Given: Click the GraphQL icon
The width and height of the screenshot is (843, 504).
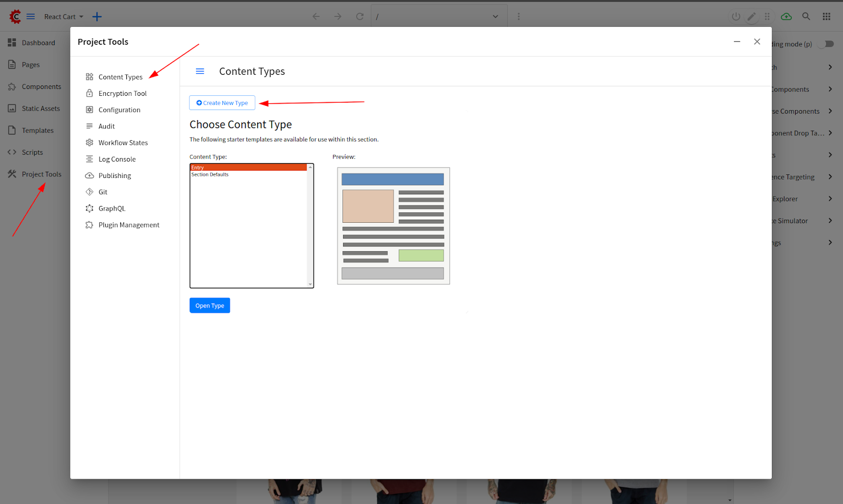Looking at the screenshot, I should [x=90, y=209].
